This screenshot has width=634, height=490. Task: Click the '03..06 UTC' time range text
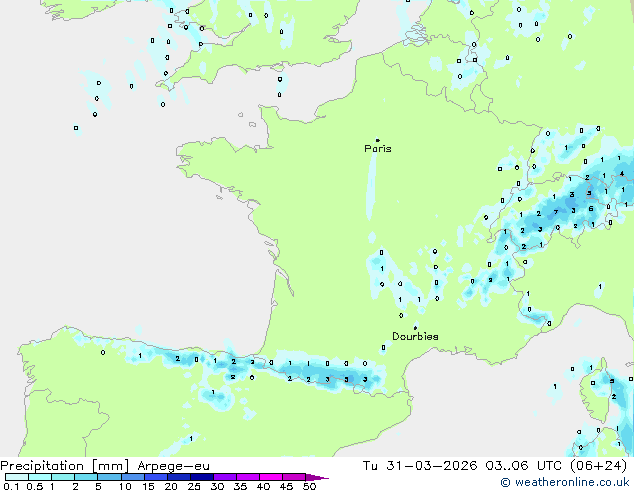(x=524, y=466)
